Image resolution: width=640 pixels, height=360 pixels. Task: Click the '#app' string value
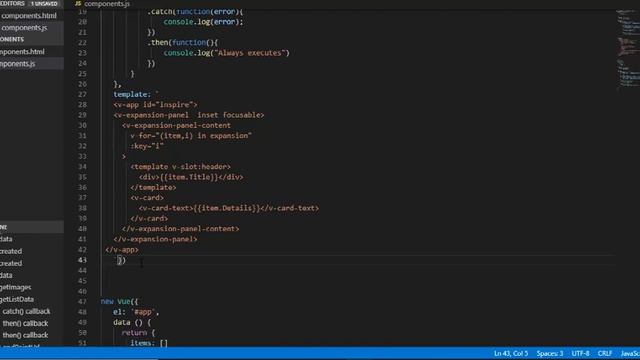tap(143, 312)
